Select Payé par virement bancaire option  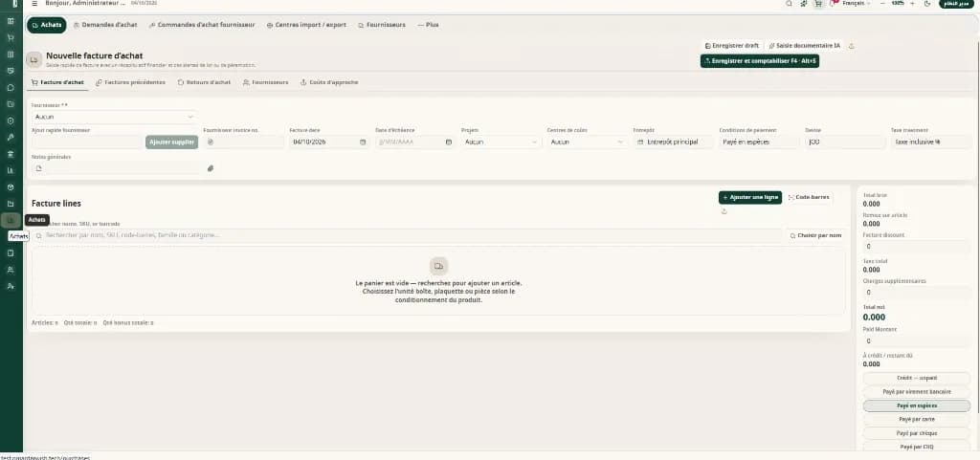pyautogui.click(x=916, y=391)
